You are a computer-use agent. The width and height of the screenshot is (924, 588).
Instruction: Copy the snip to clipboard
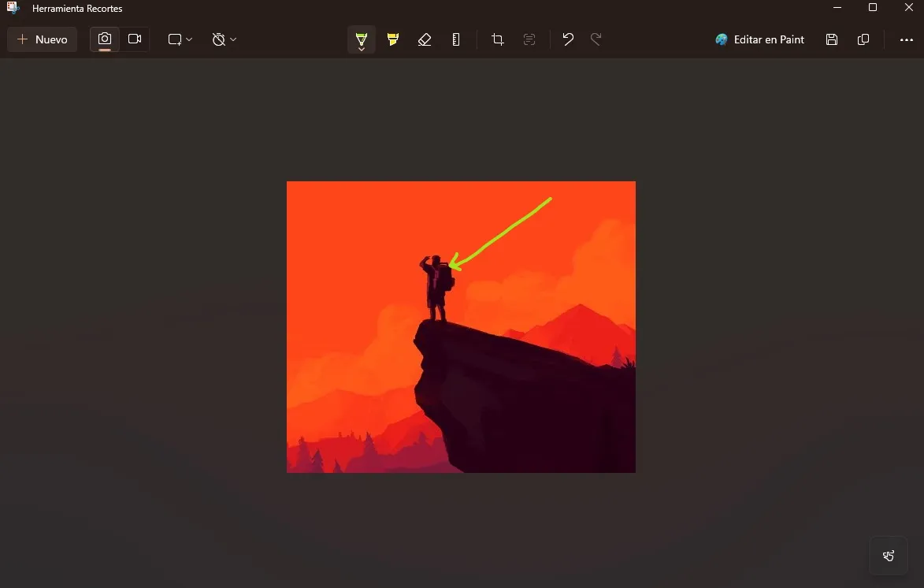tap(863, 39)
